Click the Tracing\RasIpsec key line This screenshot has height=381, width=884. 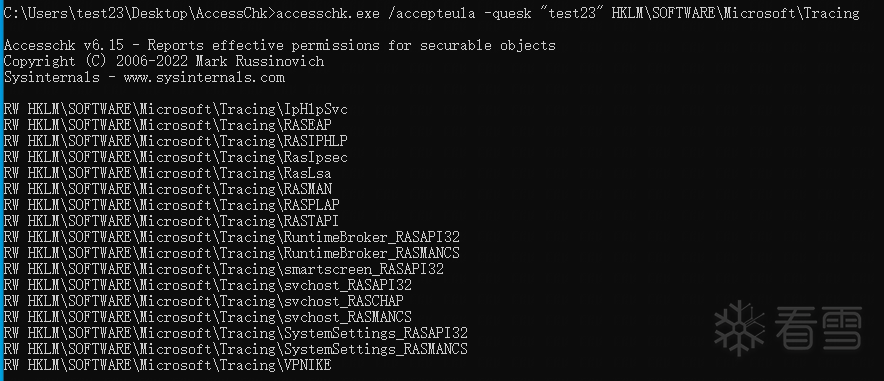tap(175, 157)
